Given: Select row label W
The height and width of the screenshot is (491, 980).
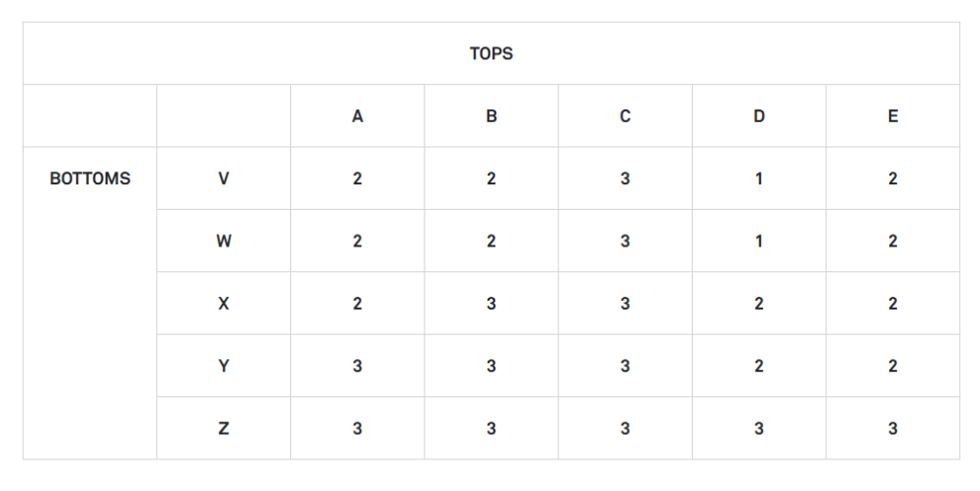Looking at the screenshot, I should click(224, 242).
